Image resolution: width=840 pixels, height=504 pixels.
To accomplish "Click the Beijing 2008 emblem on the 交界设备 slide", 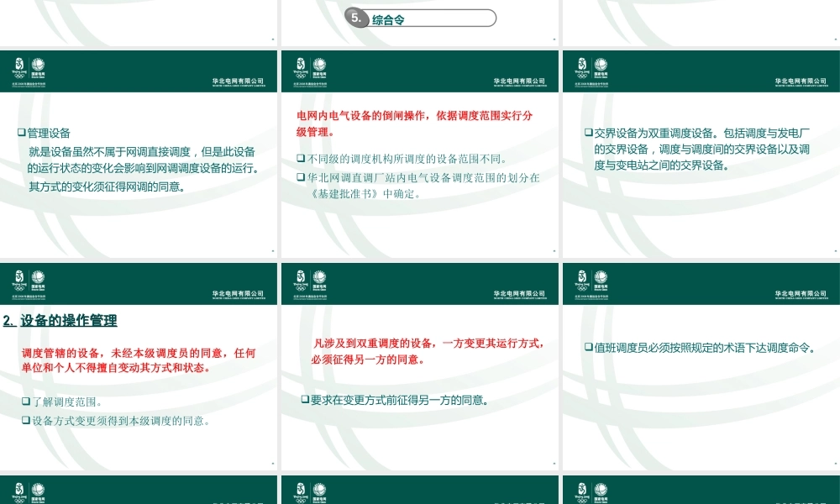I will coord(582,68).
